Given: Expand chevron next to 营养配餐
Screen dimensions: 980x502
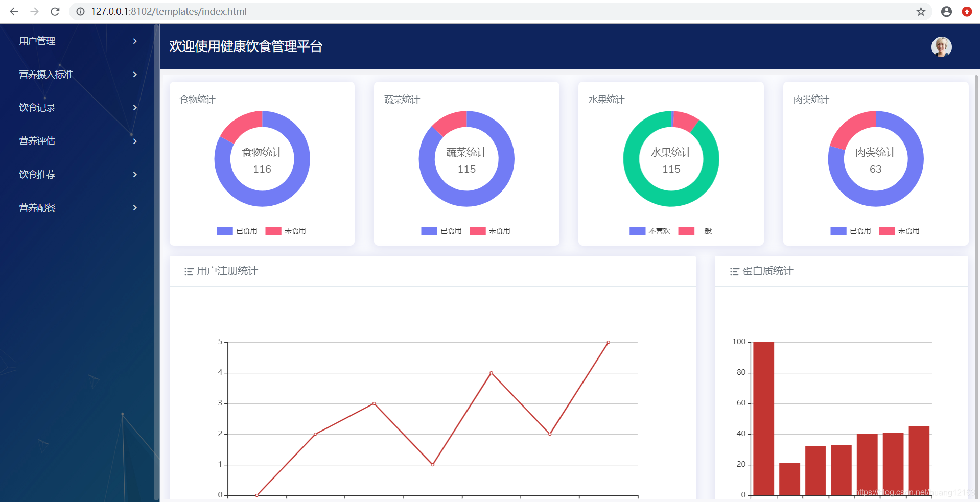Looking at the screenshot, I should pos(135,208).
